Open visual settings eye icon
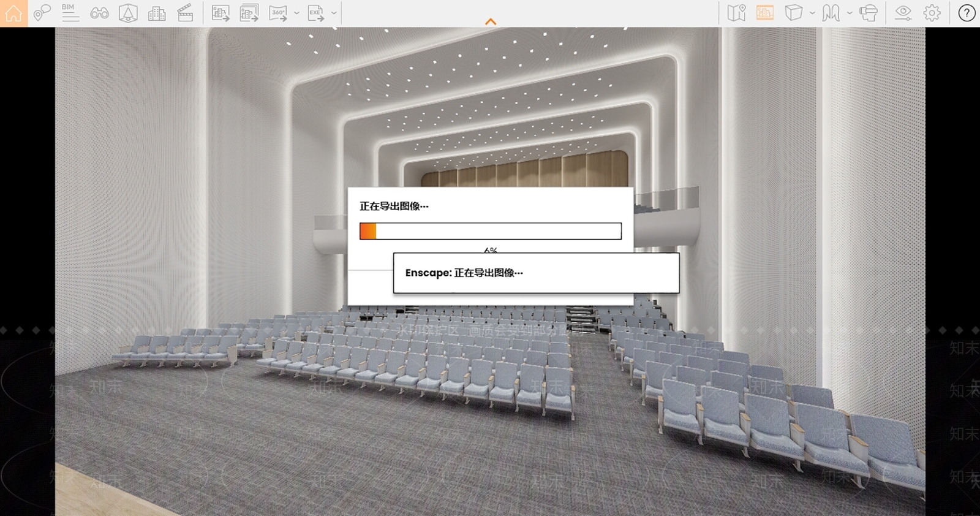Viewport: 980px width, 516px height. click(903, 13)
